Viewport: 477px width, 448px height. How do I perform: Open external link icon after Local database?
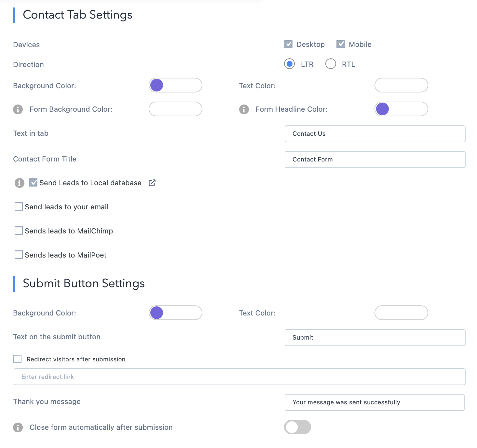pos(152,183)
